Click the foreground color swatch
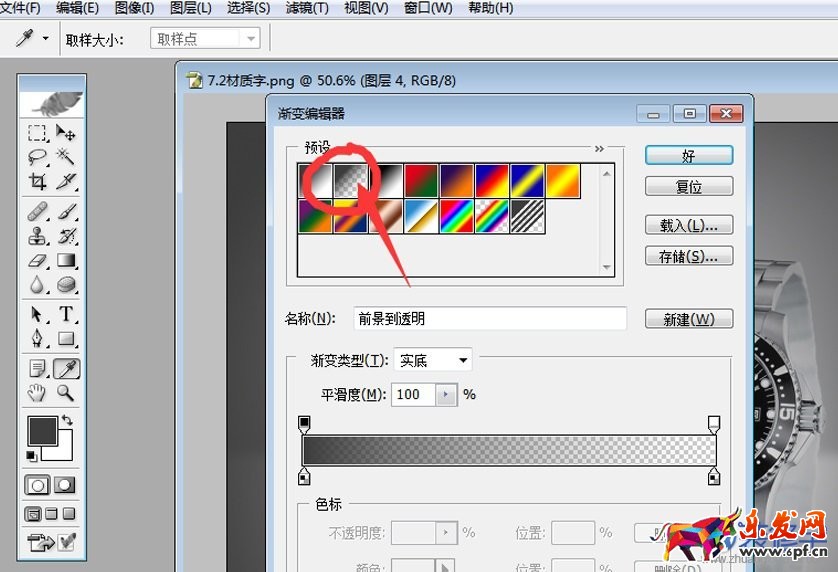 [42, 431]
